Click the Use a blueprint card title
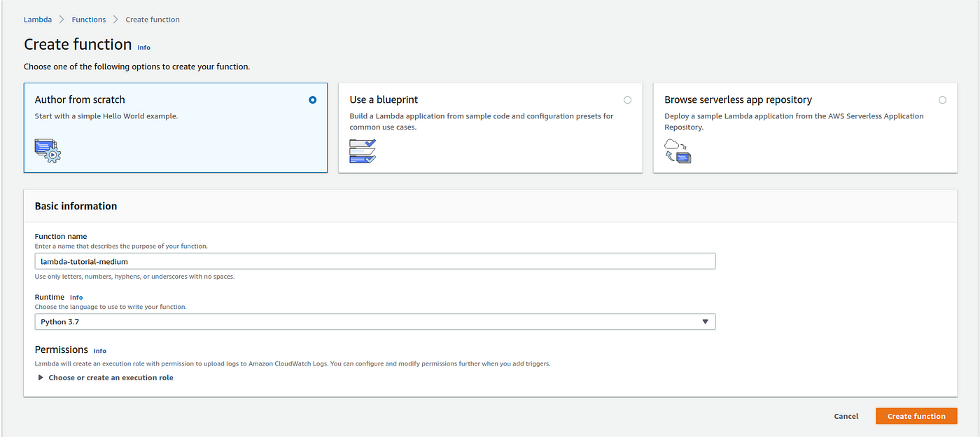This screenshot has width=980, height=437. click(x=384, y=100)
